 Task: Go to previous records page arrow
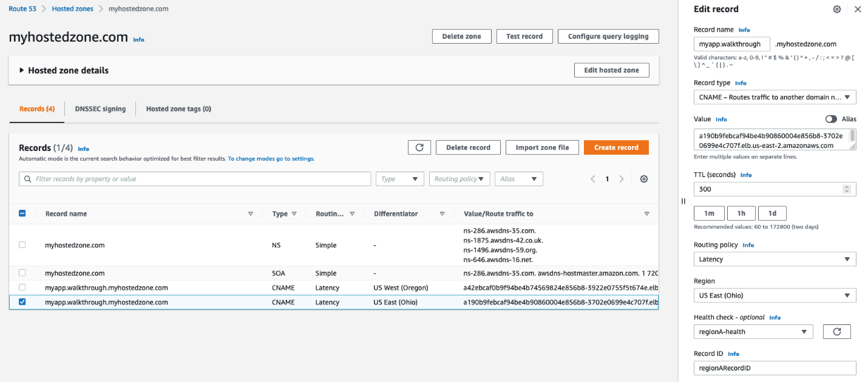pyautogui.click(x=593, y=179)
